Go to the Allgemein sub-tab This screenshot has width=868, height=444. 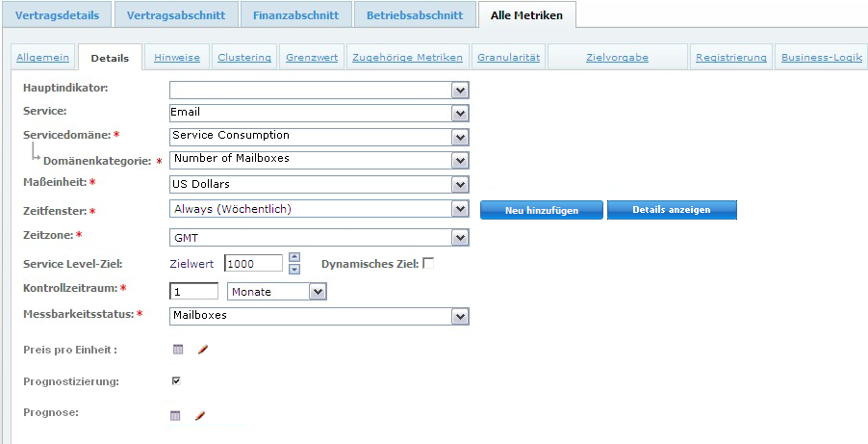42,57
